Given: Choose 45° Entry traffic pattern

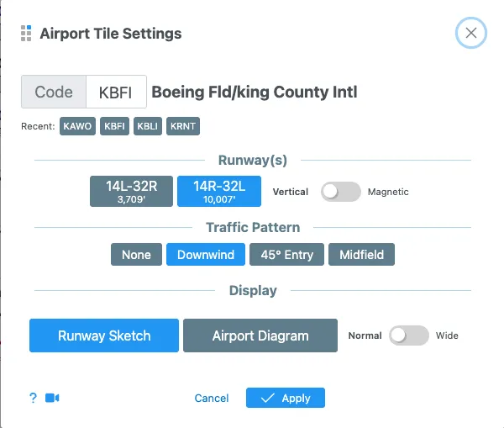Looking at the screenshot, I should (x=286, y=255).
